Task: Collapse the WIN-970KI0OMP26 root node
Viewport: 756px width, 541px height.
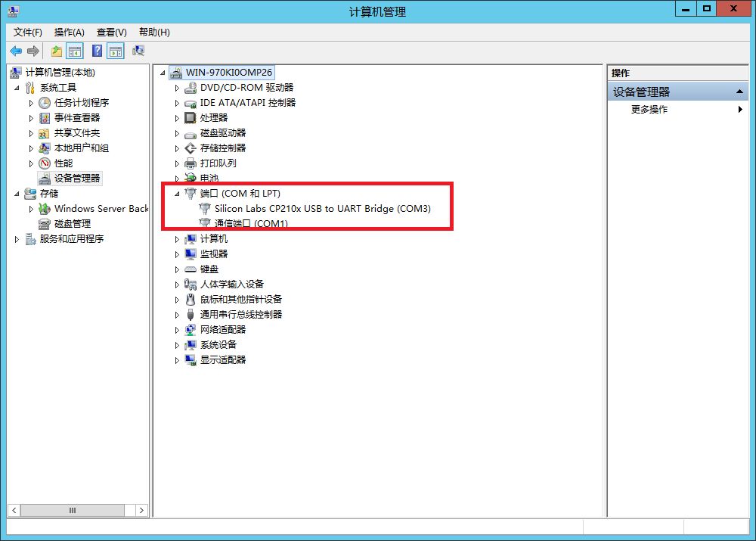Action: pyautogui.click(x=163, y=73)
